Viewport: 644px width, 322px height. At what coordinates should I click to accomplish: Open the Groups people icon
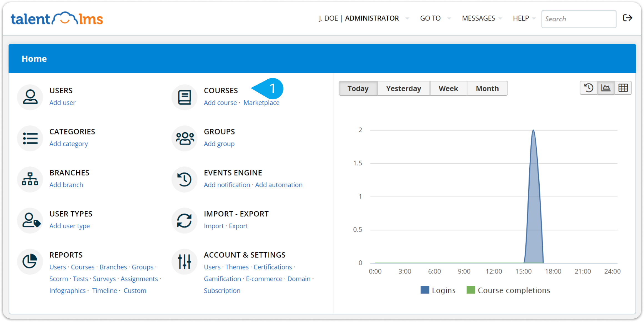(x=184, y=138)
